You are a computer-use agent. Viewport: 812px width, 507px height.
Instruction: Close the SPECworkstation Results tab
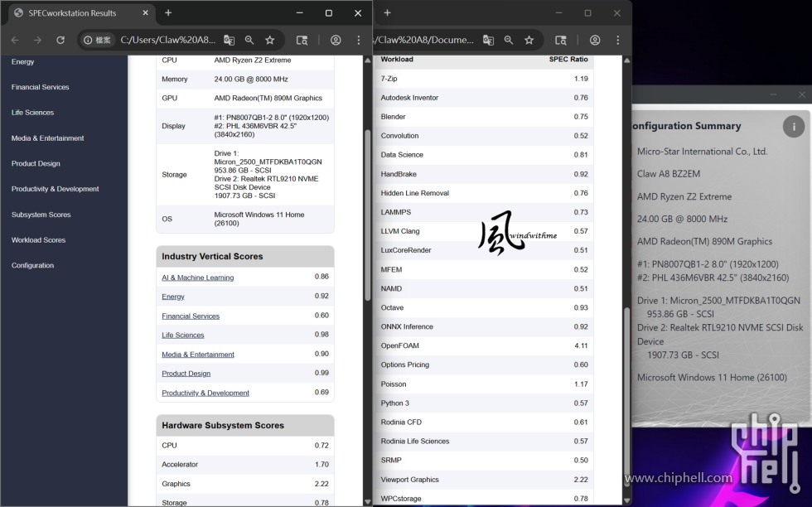pyautogui.click(x=144, y=13)
